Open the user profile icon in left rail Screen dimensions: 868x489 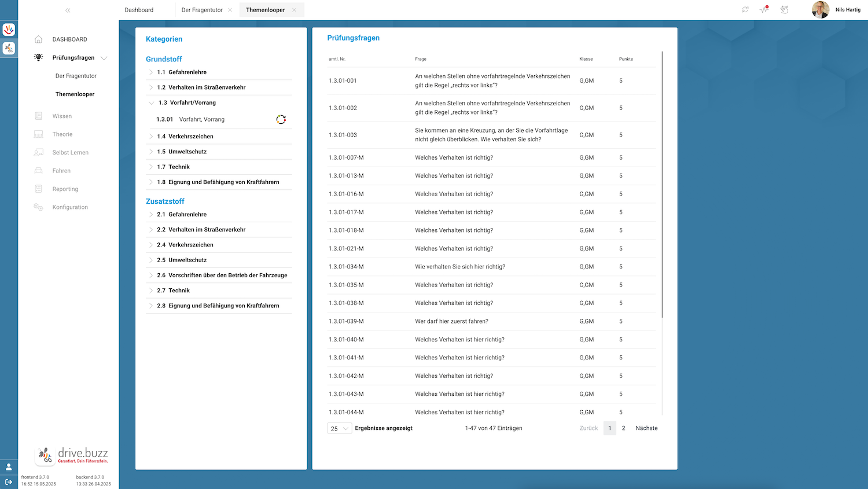(9, 466)
